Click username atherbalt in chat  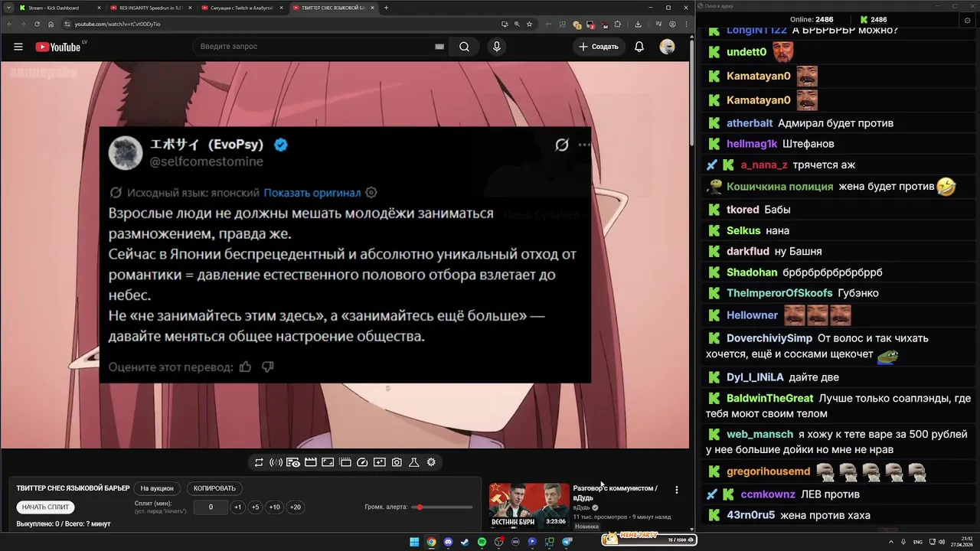(x=750, y=123)
